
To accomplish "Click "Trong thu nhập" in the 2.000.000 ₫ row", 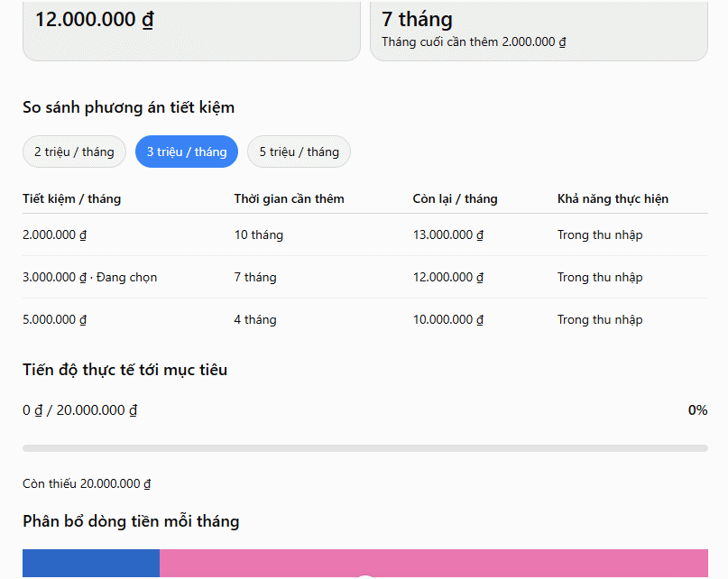I will 600,235.
